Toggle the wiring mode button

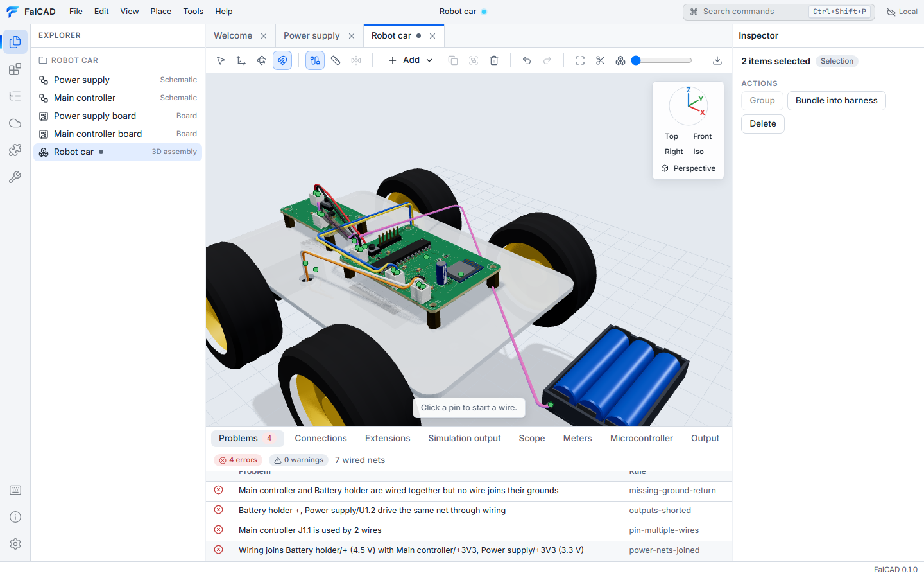click(315, 60)
